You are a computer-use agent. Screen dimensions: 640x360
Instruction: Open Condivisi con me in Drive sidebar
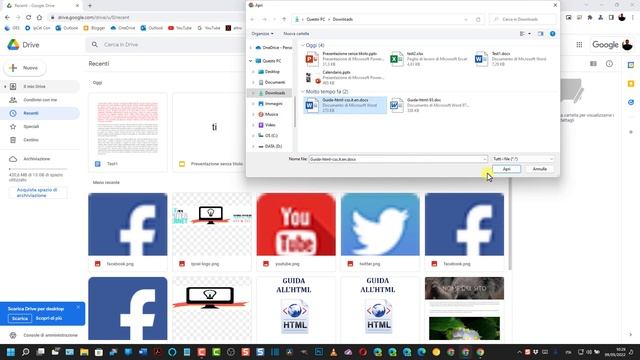[40, 100]
